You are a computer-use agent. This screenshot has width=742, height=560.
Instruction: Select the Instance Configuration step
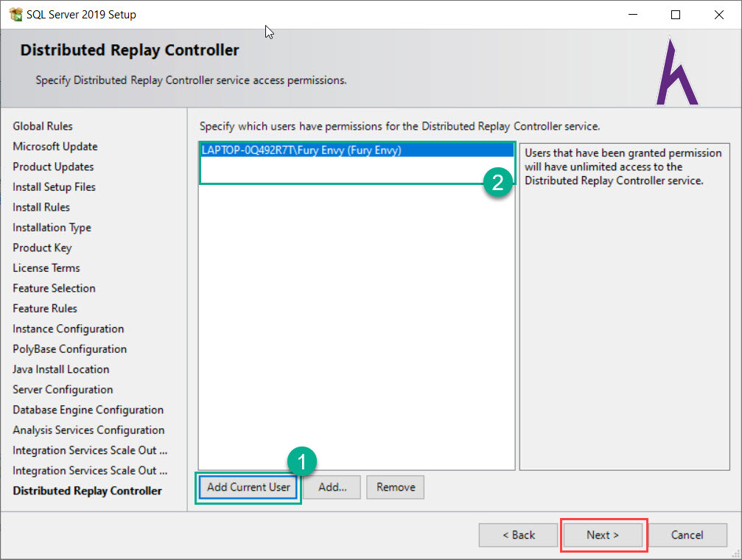(68, 329)
